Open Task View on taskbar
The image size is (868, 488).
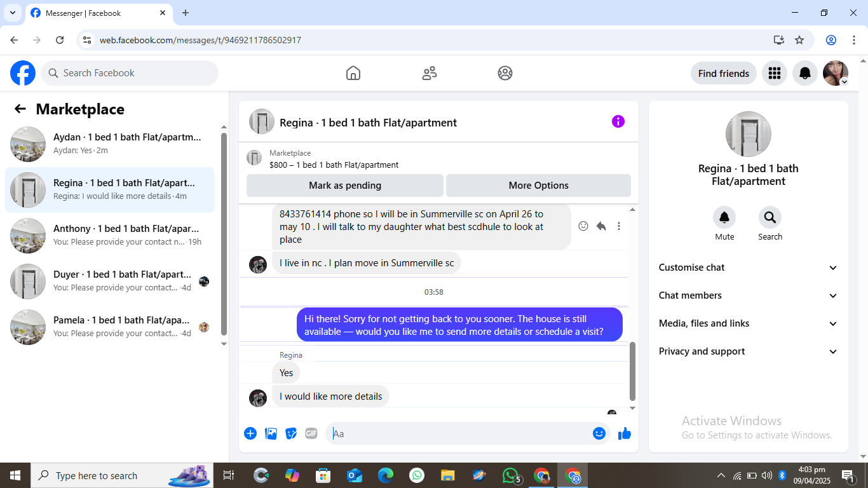[229, 475]
